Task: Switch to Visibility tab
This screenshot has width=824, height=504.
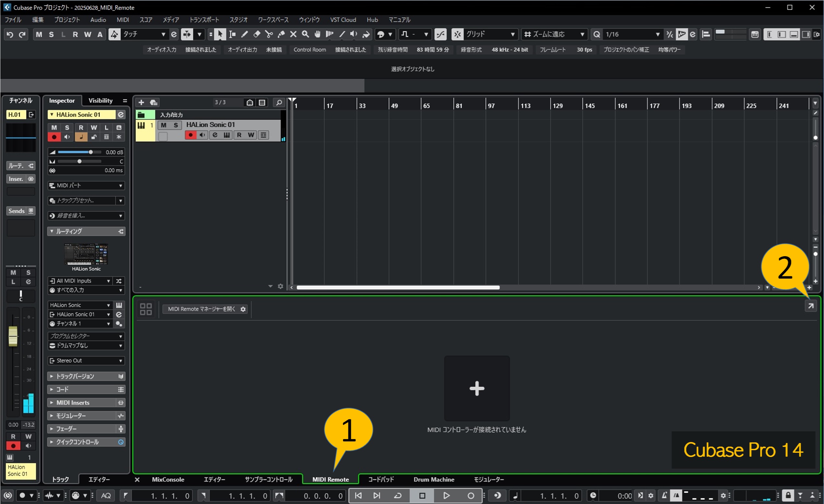Action: (x=100, y=101)
